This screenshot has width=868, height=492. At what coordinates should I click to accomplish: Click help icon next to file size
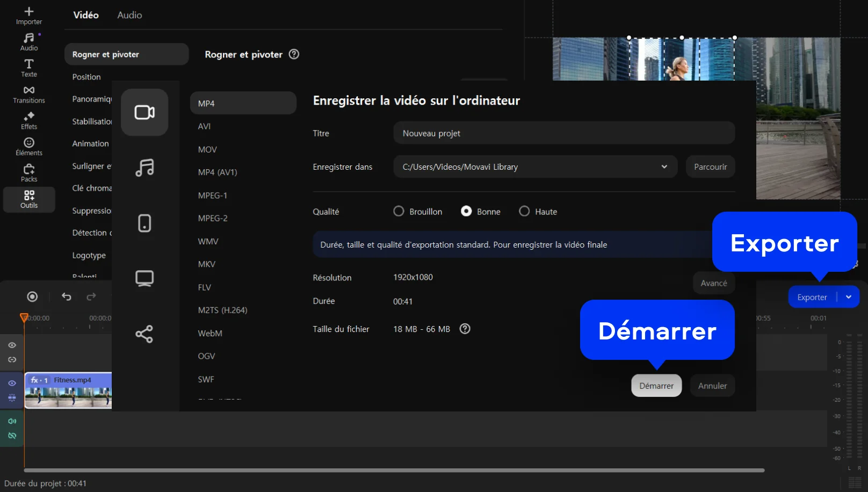pyautogui.click(x=465, y=329)
